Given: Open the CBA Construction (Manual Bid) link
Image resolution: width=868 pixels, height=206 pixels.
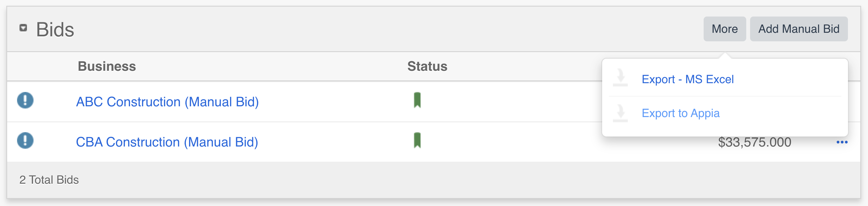Looking at the screenshot, I should pos(167,142).
